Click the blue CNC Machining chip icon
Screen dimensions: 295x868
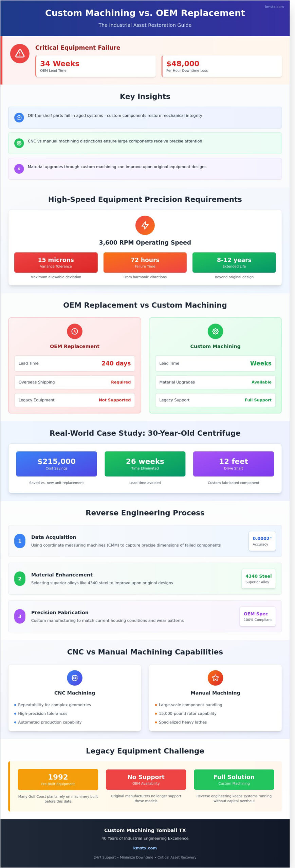pos(75,678)
